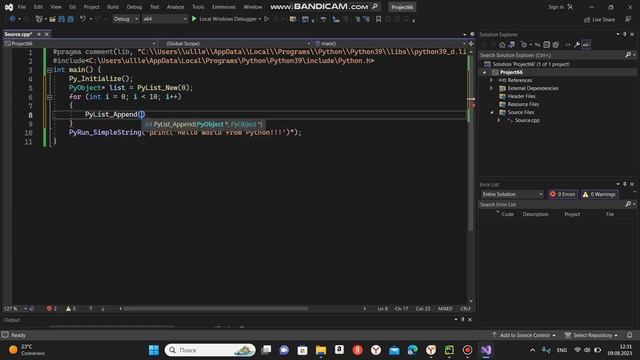
Task: Click the Bandicam record icon in taskbar
Action: click(x=467, y=350)
